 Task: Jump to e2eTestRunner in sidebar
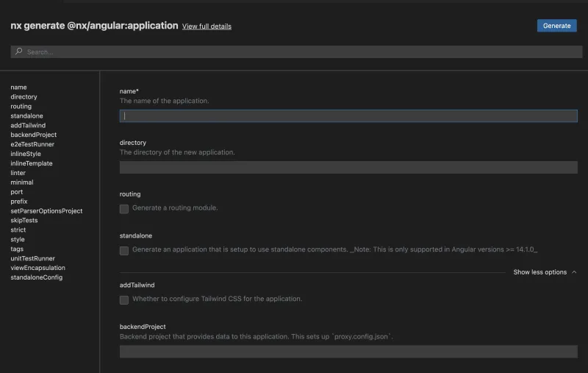click(32, 144)
